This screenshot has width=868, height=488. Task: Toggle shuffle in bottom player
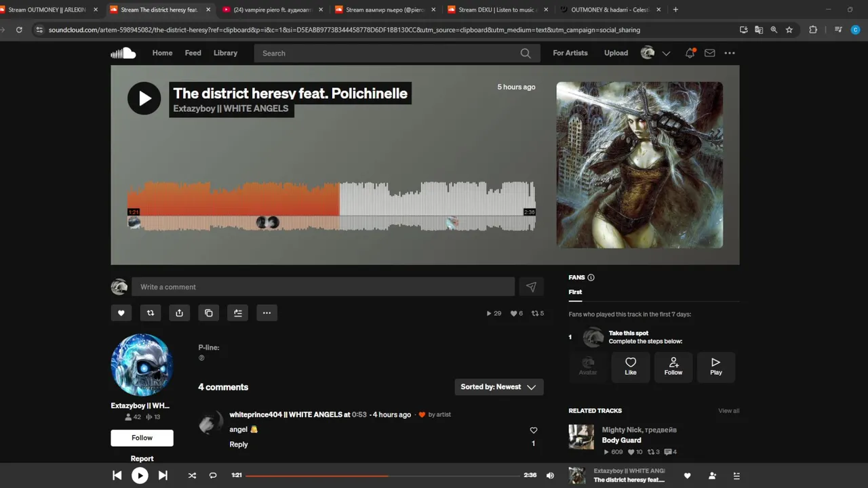pos(192,476)
